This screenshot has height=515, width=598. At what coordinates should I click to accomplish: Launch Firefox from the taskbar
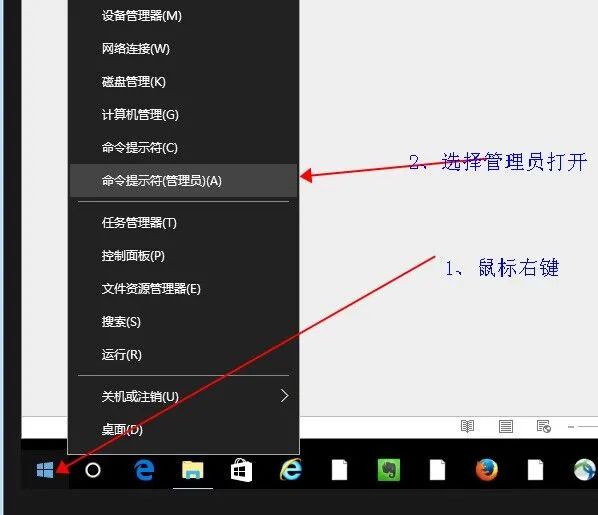(x=487, y=470)
